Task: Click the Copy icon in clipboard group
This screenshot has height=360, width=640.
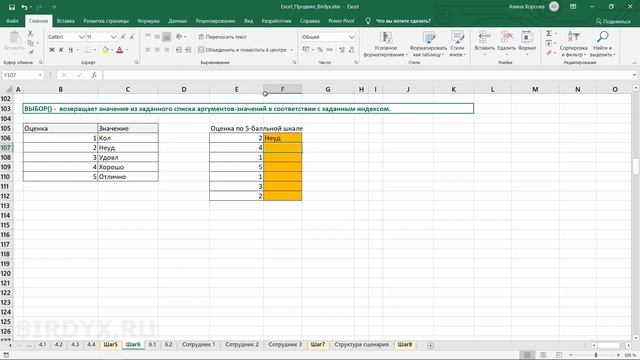Action: coord(31,43)
